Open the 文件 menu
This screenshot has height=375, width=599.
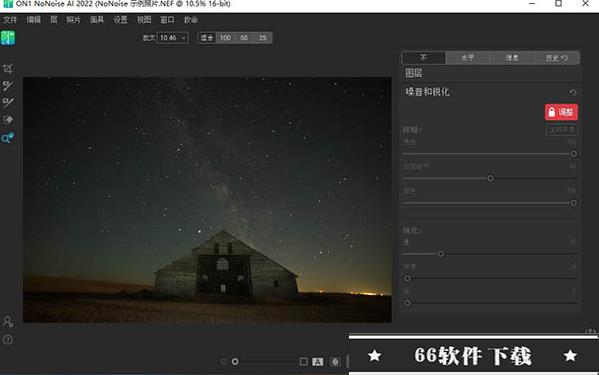coord(10,20)
